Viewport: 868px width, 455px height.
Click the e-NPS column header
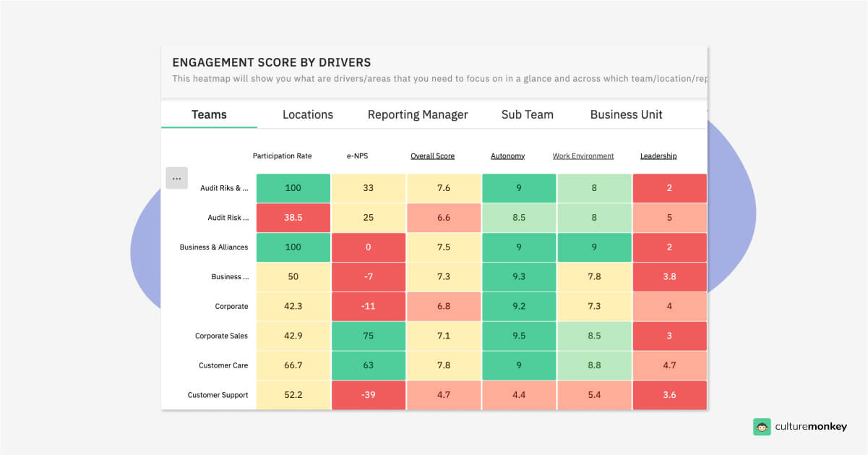359,156
